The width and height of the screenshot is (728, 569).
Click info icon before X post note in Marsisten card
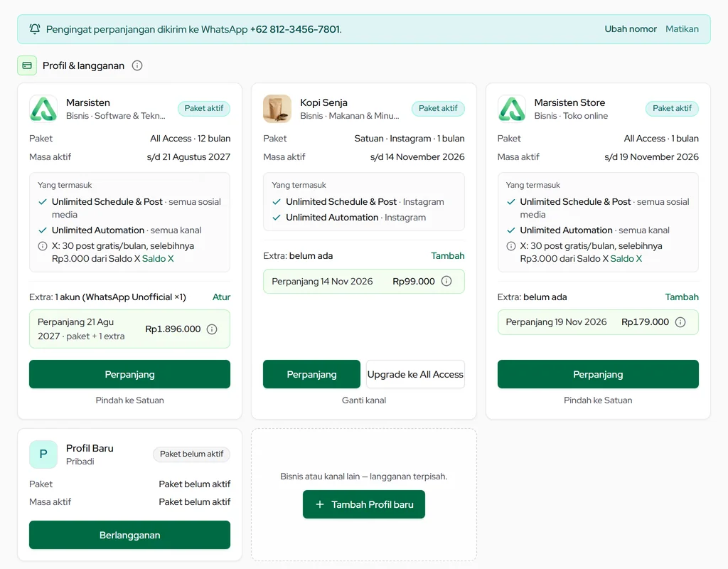42,246
